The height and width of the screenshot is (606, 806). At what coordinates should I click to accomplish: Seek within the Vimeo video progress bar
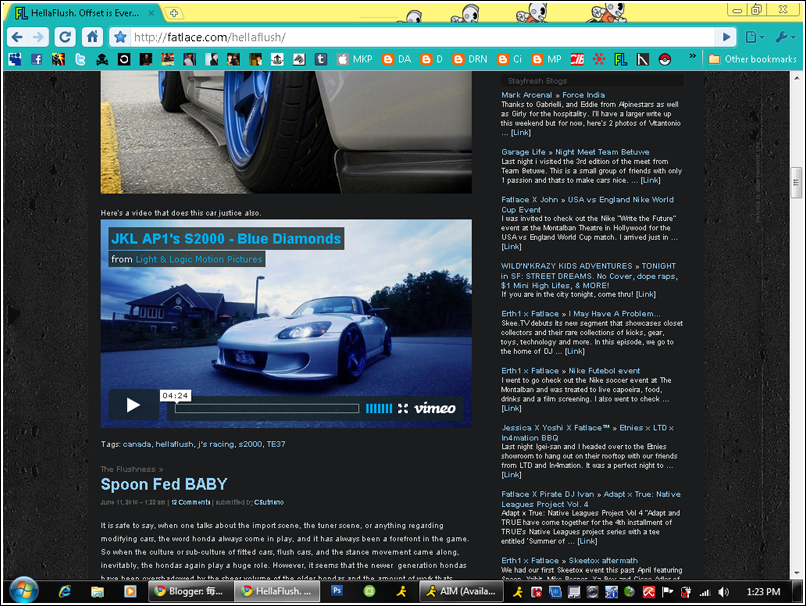(266, 408)
